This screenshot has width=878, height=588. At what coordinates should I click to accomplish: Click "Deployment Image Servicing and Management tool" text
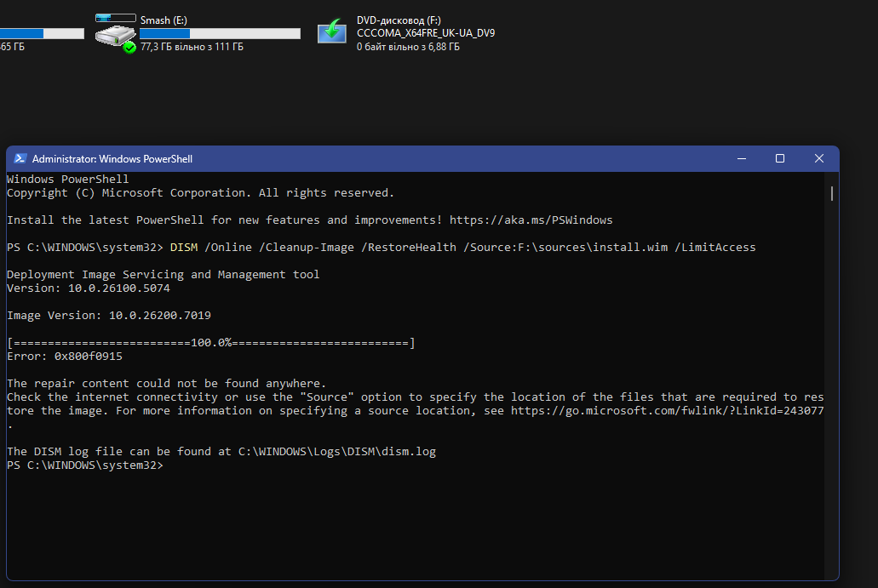[x=163, y=275]
